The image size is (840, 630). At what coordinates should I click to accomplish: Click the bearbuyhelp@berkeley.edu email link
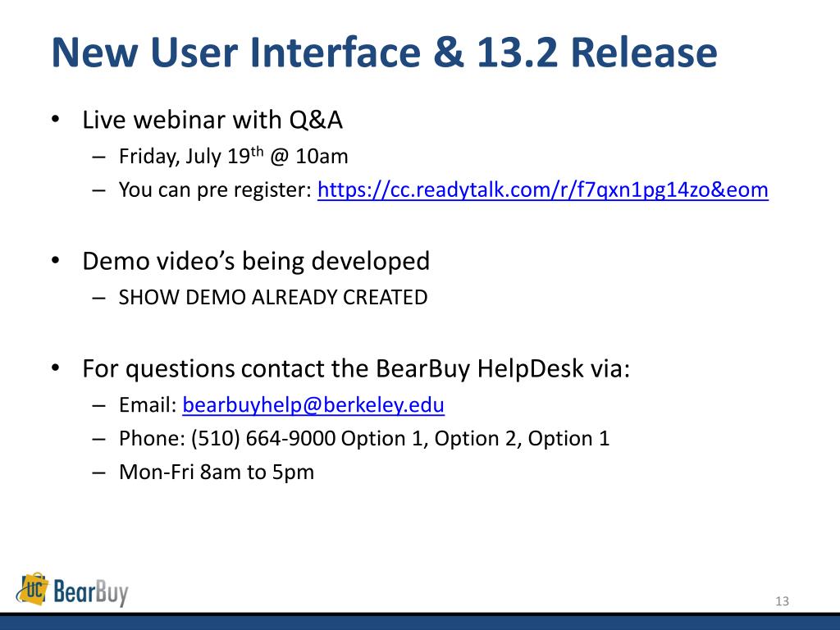tap(313, 405)
